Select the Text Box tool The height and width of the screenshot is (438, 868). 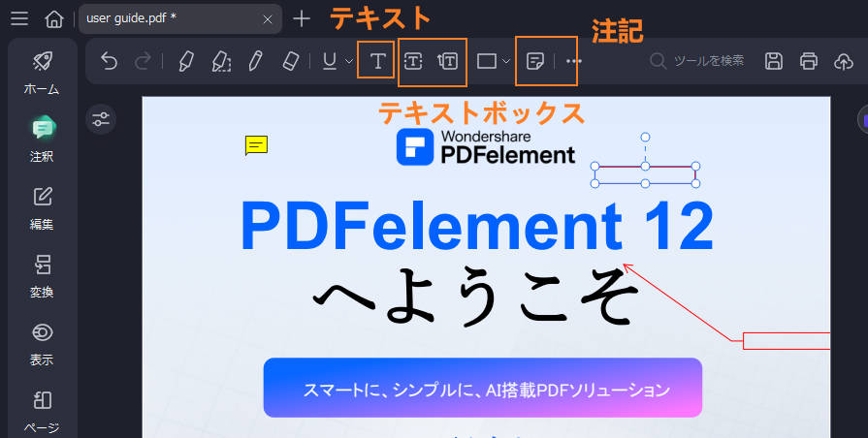pos(413,61)
